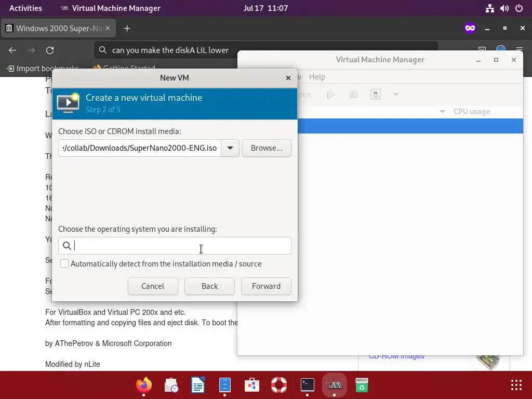532x399 pixels.
Task: Click the browser back arrow
Action: pyautogui.click(x=12, y=50)
